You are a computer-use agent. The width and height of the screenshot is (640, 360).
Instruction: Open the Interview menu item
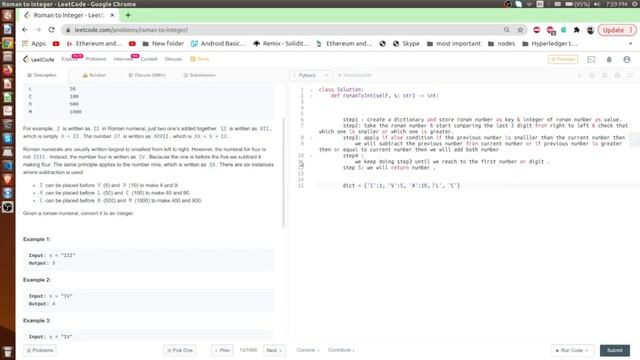(x=123, y=59)
